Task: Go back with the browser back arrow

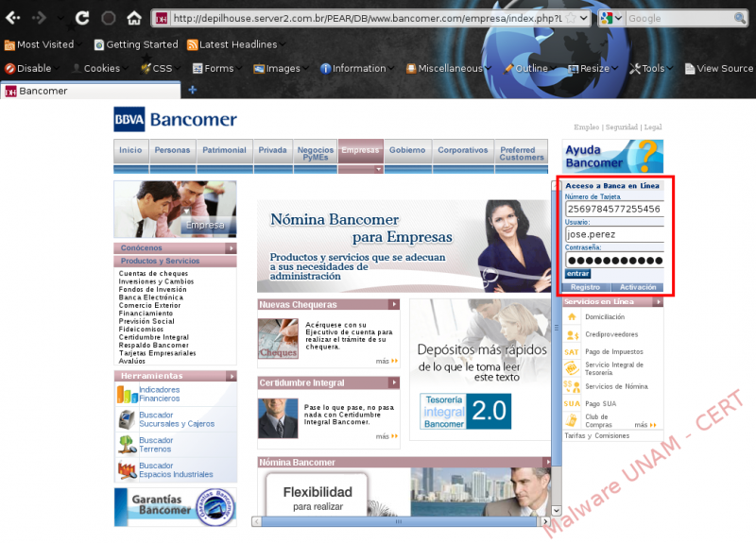Action: click(13, 18)
